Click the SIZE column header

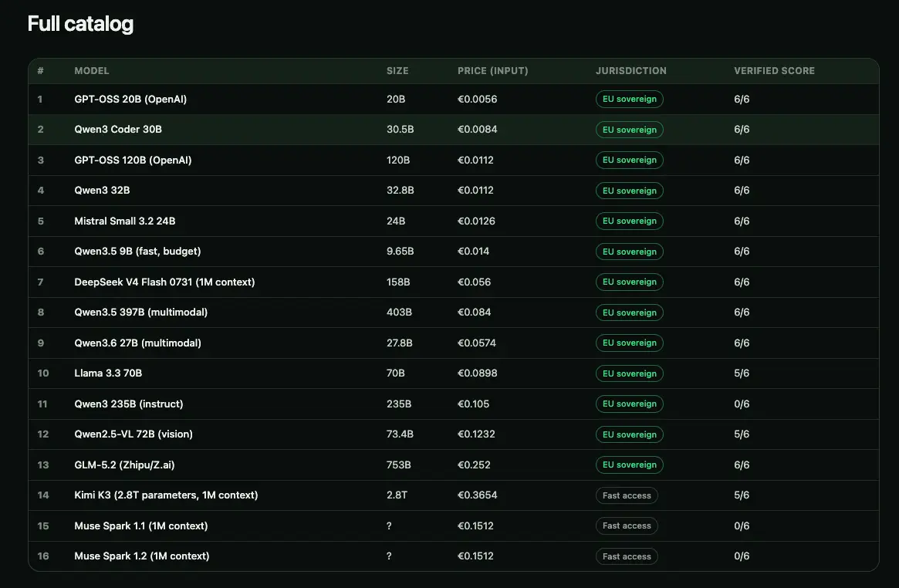[x=397, y=70]
